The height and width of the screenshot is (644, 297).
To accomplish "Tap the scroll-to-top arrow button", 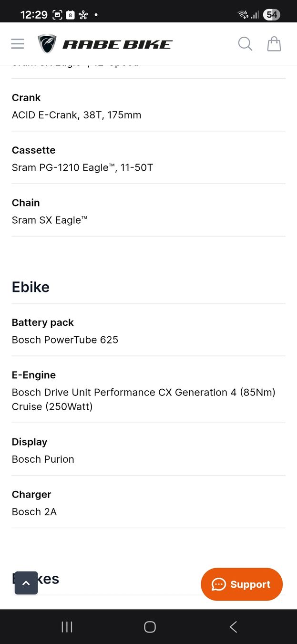I will point(26,583).
